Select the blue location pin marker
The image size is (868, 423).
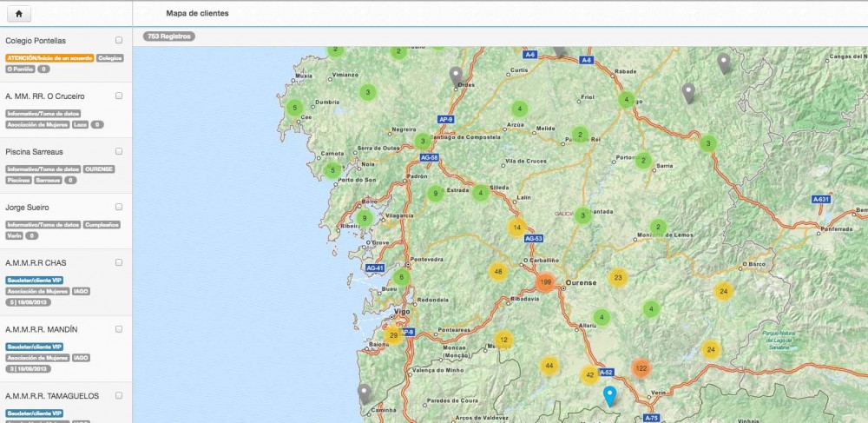[610, 396]
